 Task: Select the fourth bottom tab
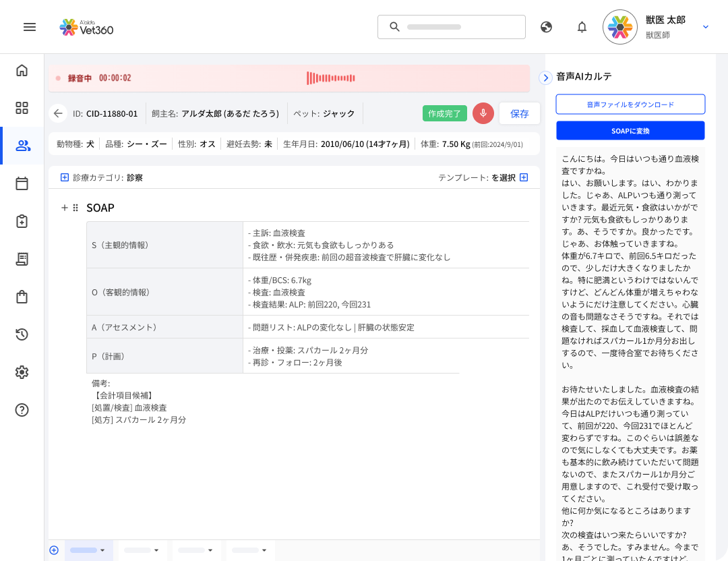250,550
